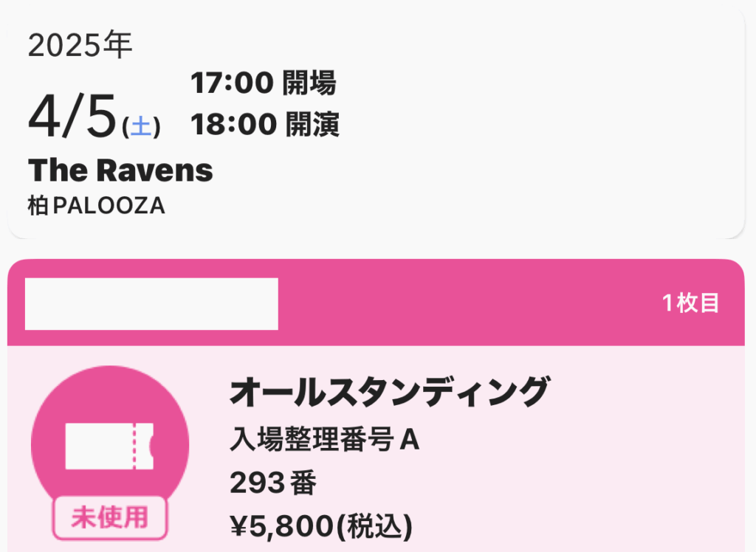Click the 17:00 開場 doors time

tap(264, 83)
